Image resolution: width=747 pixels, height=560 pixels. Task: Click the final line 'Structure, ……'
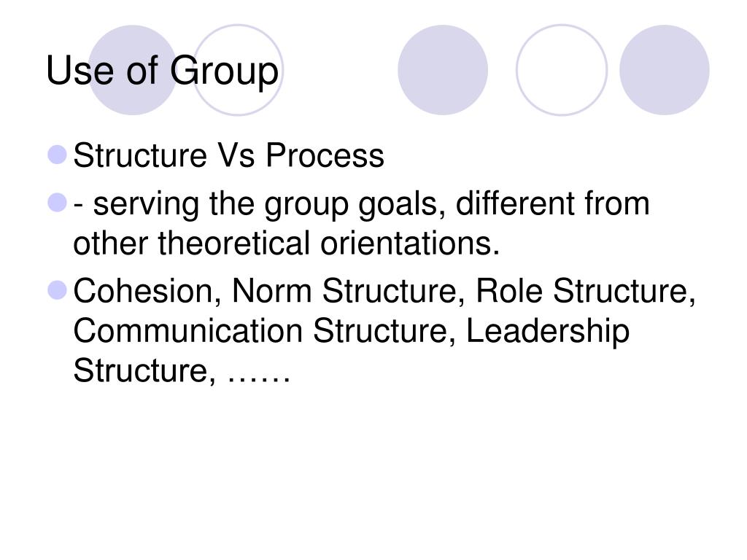[182, 371]
